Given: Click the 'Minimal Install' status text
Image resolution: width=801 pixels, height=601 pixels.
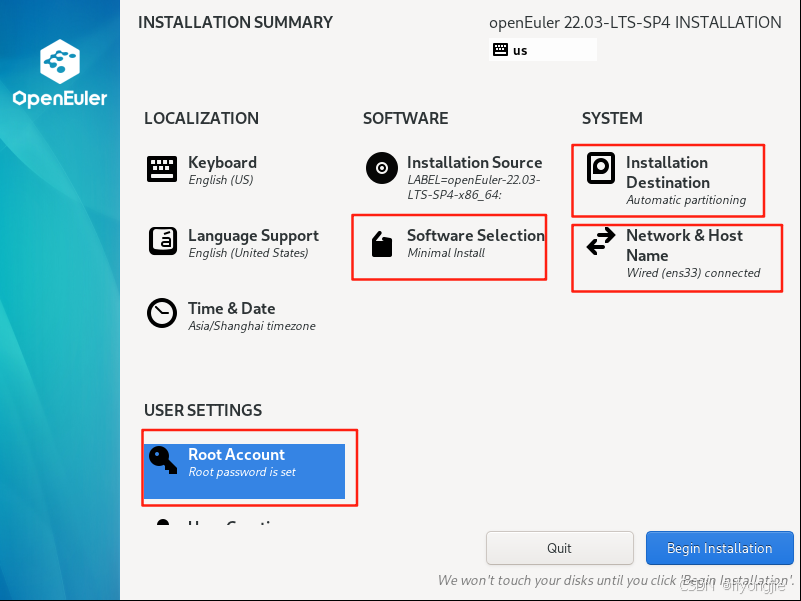Looking at the screenshot, I should (x=446, y=253).
